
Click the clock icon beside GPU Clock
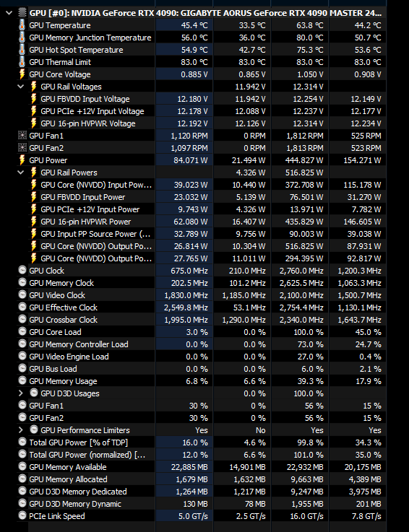tap(22, 270)
